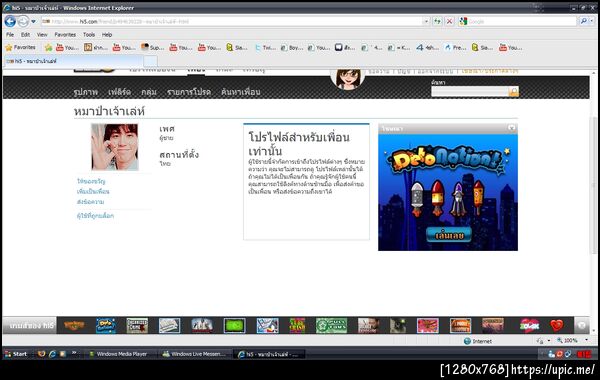Viewport: 600px width, 380px height.
Task: Click the browser Back arrow button
Action: [x=10, y=21]
